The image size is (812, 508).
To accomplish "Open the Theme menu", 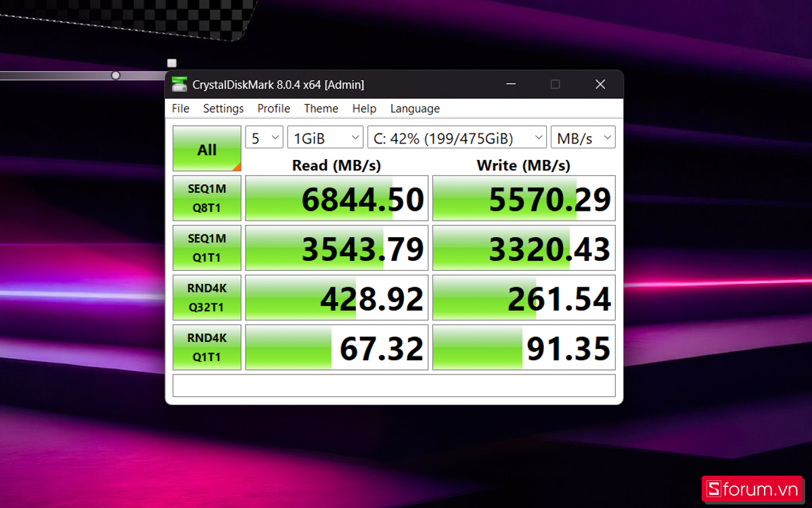I will coord(321,108).
